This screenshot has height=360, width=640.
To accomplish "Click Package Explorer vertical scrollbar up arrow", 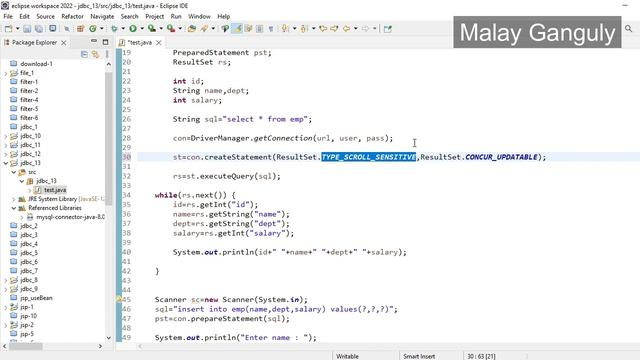I will coord(108,64).
